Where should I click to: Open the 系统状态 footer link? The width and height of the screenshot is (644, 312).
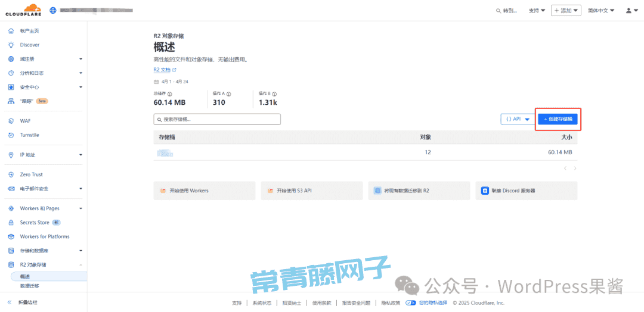pos(262,303)
